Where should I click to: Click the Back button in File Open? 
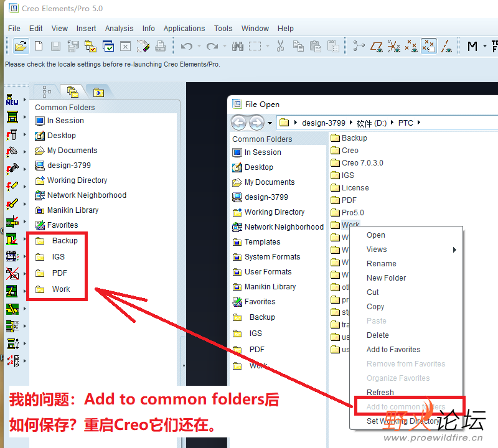[238, 123]
